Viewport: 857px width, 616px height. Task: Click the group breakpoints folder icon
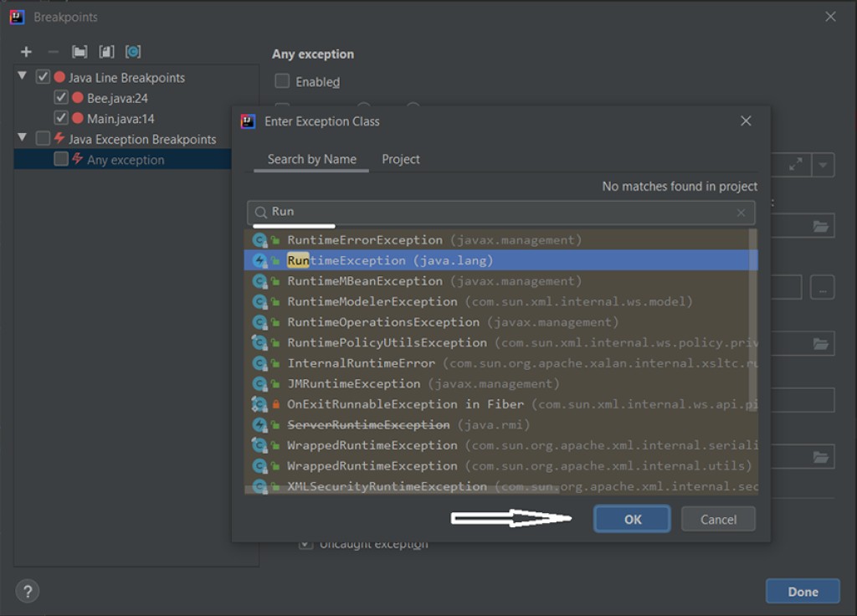(80, 51)
